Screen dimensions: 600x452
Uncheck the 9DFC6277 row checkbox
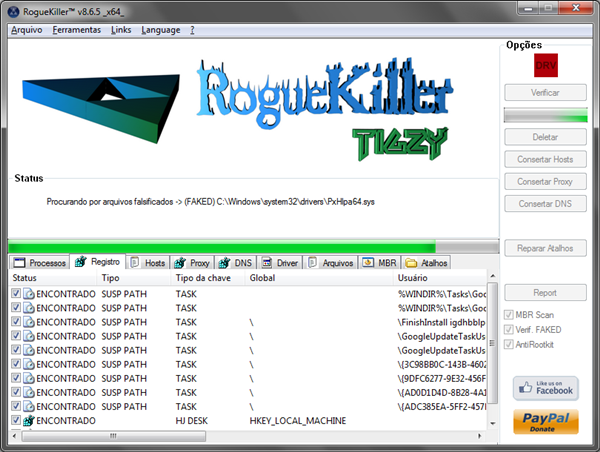click(16, 378)
